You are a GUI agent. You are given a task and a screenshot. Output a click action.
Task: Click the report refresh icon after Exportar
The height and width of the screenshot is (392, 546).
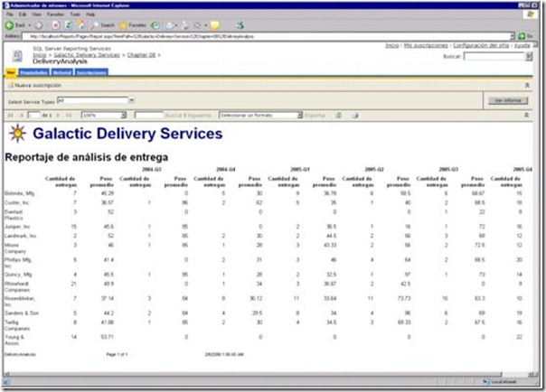[x=338, y=115]
